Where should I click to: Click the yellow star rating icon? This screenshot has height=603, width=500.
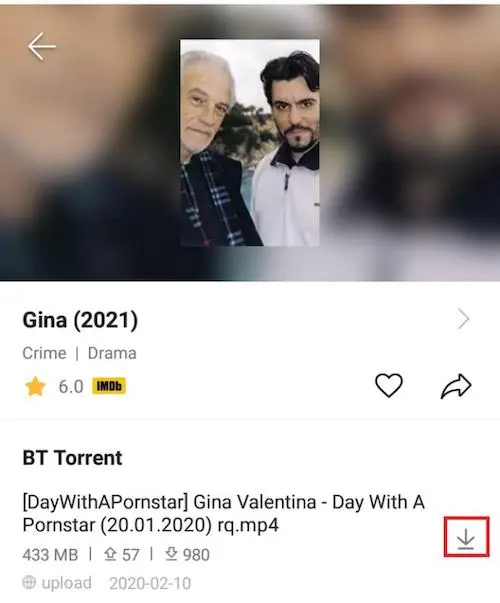(35, 386)
